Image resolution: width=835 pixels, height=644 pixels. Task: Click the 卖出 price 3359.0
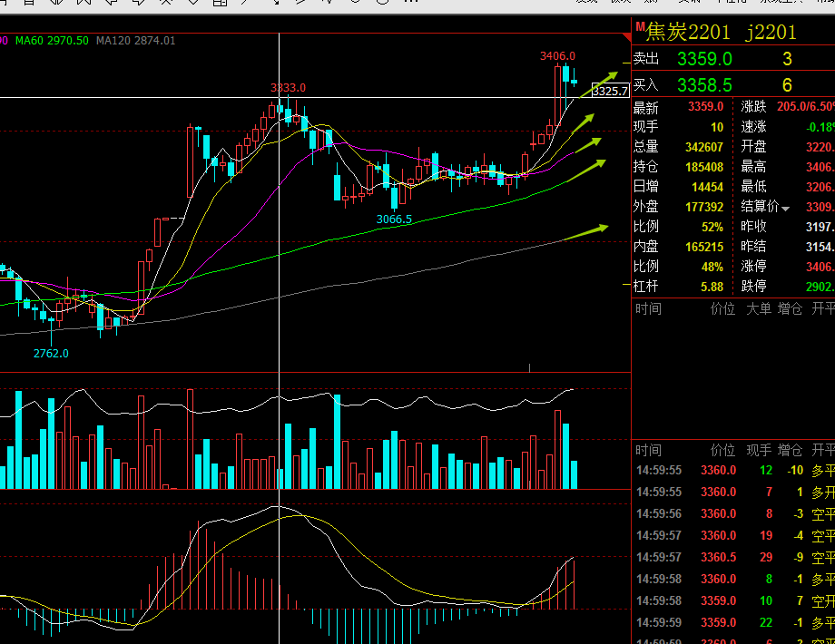pyautogui.click(x=704, y=59)
